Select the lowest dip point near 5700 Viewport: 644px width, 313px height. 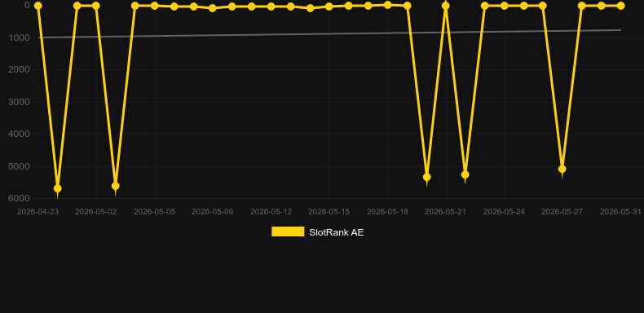tap(58, 188)
